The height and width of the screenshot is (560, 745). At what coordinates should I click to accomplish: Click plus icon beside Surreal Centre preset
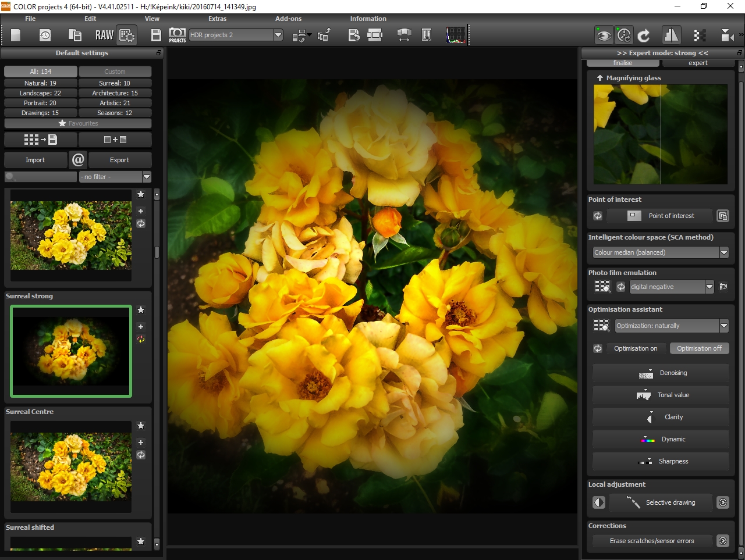tap(141, 443)
